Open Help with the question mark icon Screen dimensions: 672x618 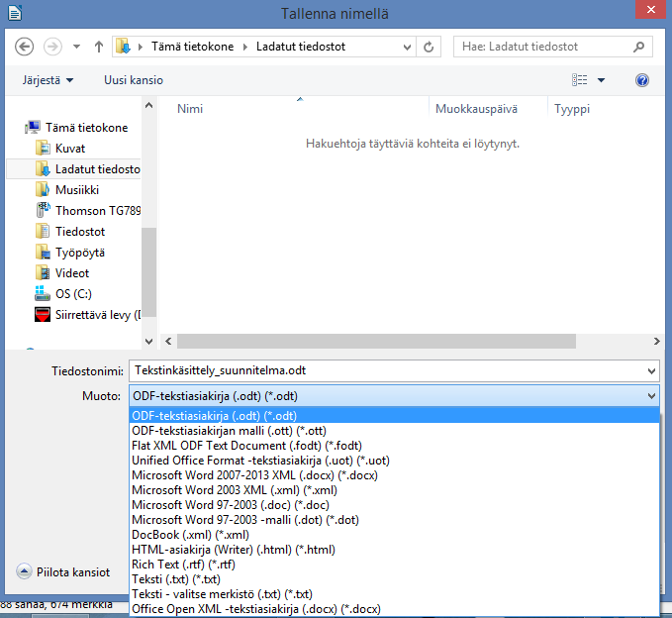coord(642,80)
